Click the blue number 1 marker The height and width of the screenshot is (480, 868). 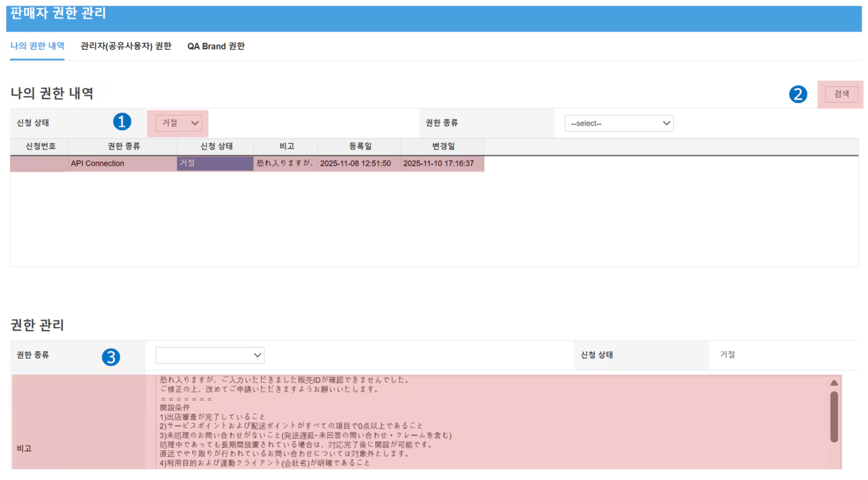click(122, 122)
